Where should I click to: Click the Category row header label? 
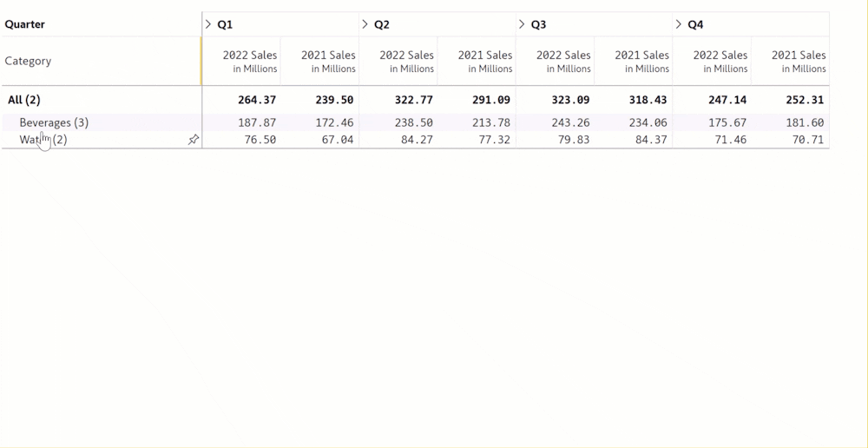[28, 61]
